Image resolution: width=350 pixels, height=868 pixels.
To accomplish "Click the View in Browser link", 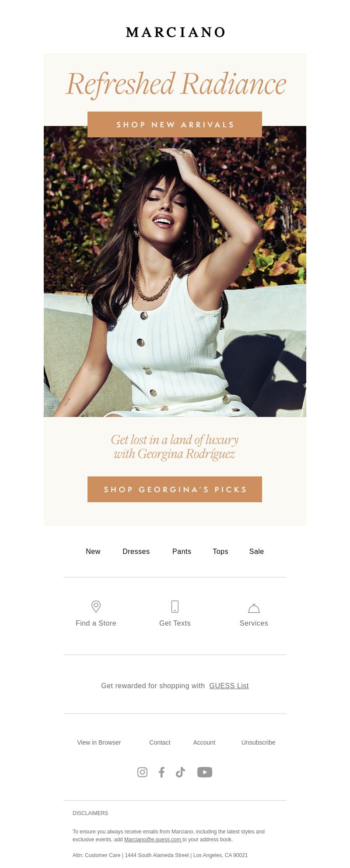I will pos(99,742).
